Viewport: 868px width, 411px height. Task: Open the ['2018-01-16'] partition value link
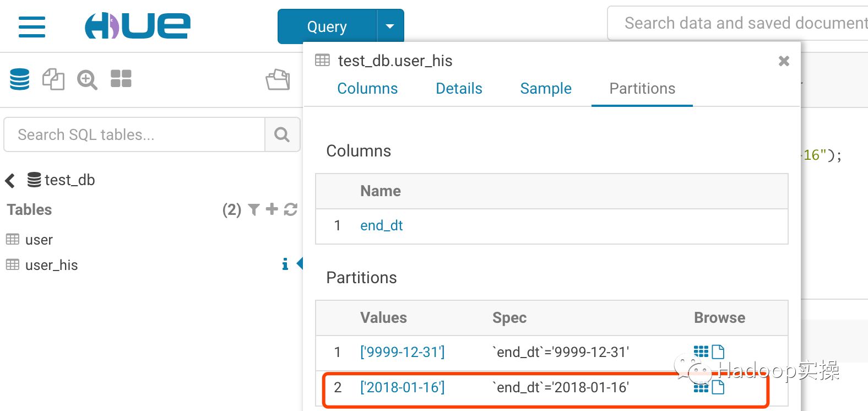pos(403,387)
